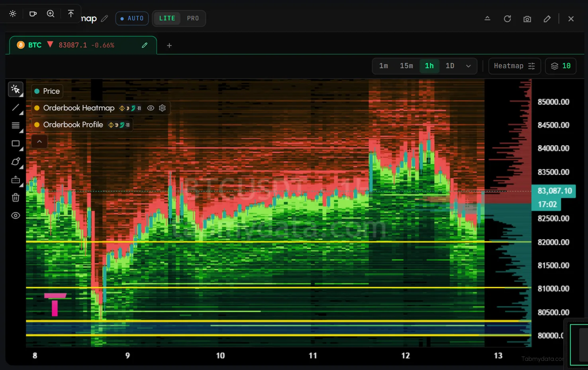Screen dimensions: 588x370
Task: Select the 1h timeframe
Action: tap(429, 66)
